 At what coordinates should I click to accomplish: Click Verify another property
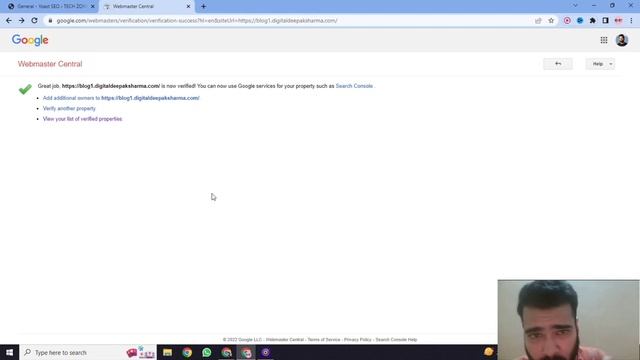pyautogui.click(x=69, y=109)
